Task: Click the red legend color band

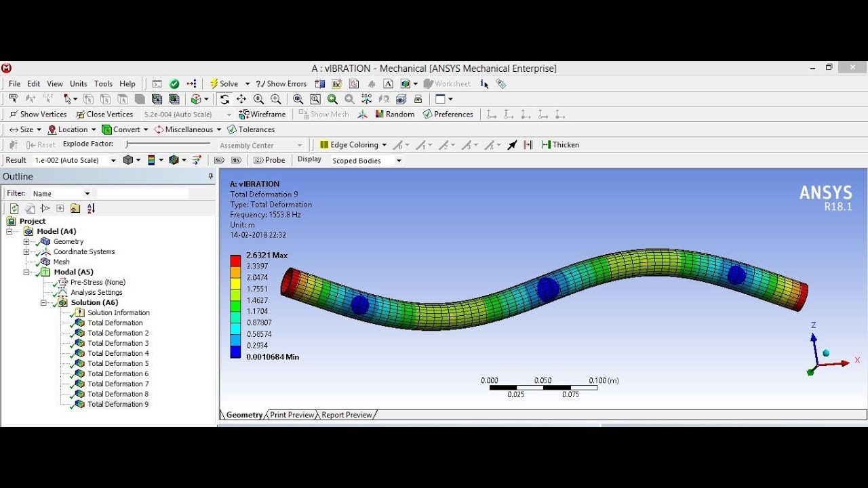Action: [x=235, y=261]
